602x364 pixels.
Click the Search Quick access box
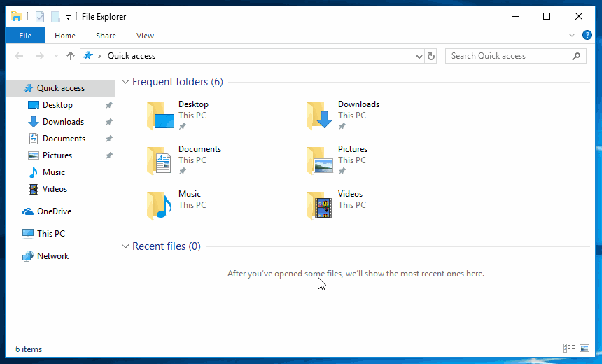(516, 56)
